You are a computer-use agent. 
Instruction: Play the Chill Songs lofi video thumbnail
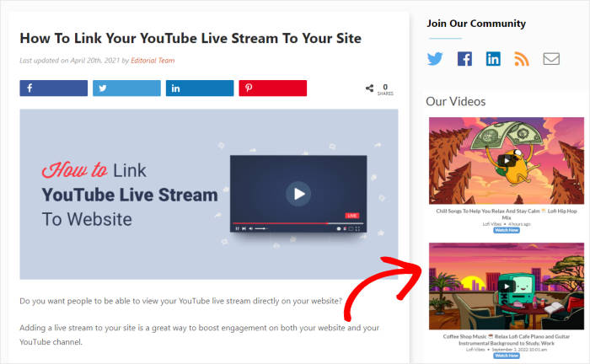[x=507, y=161]
